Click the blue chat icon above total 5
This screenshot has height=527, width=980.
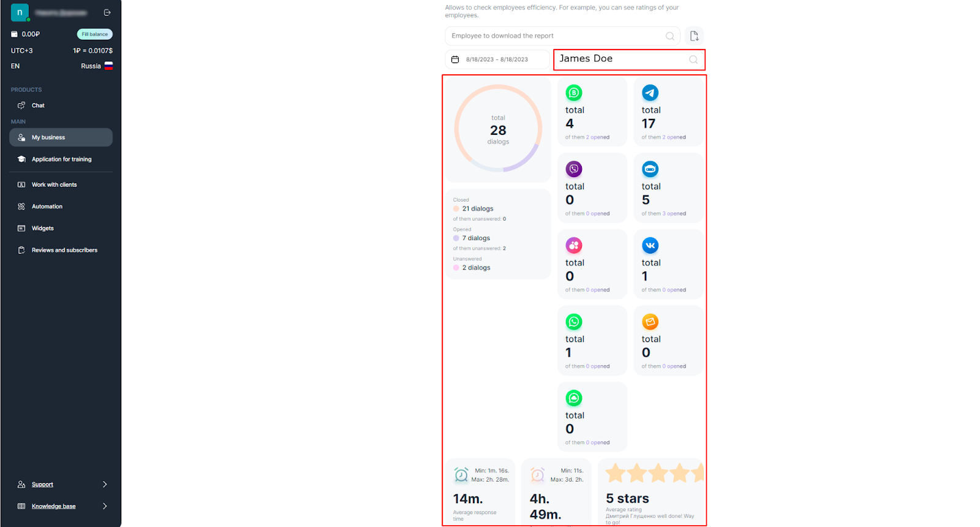click(x=650, y=169)
